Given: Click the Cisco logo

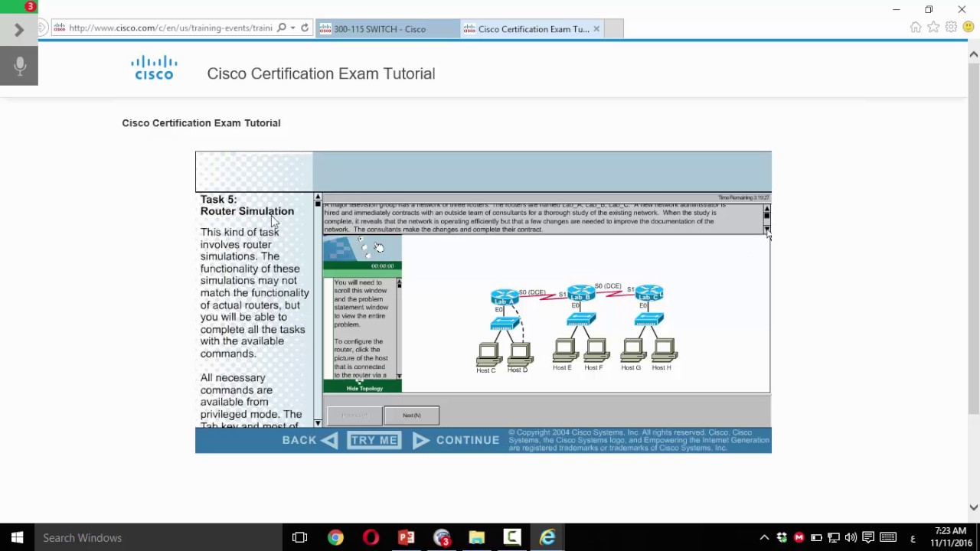Looking at the screenshot, I should coord(154,67).
